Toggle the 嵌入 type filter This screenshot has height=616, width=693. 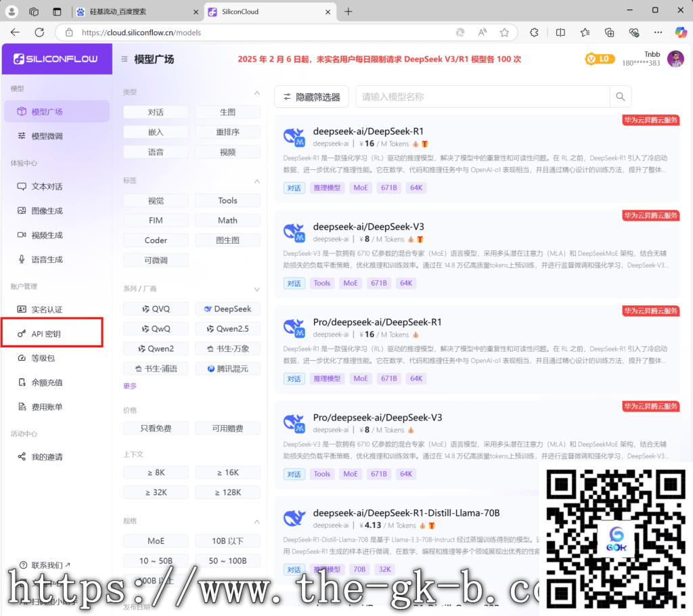pos(156,132)
